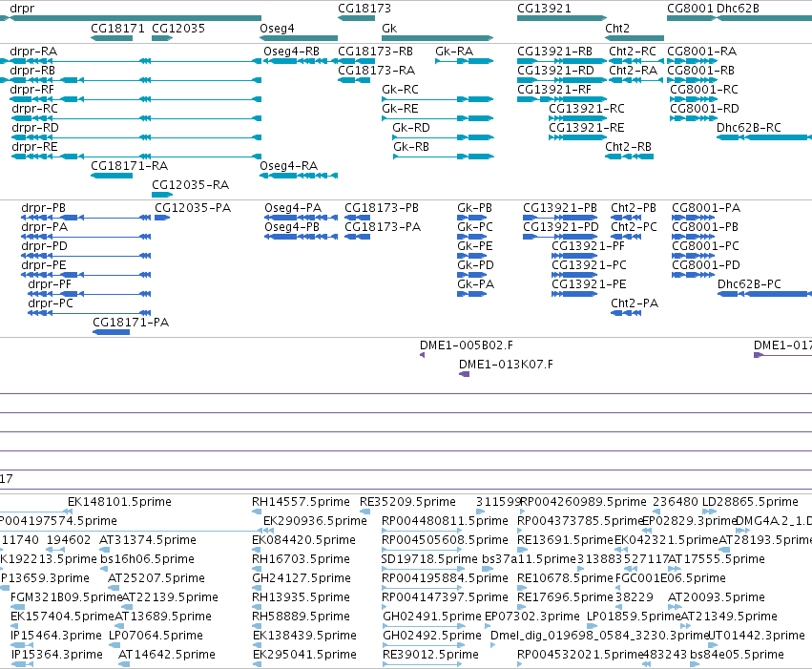Select transcript drpr-RF
812x669 pixels.
pos(32,90)
